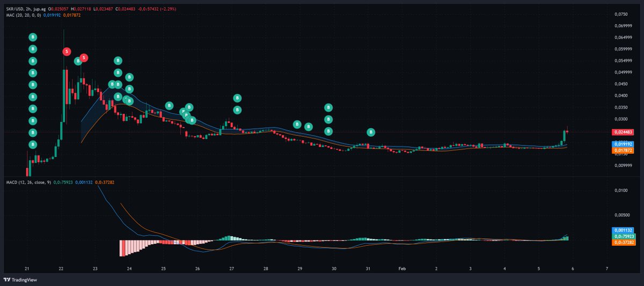This screenshot has height=286, width=644.
Task: Click the 0,0300 price axis label
Action: point(620,119)
